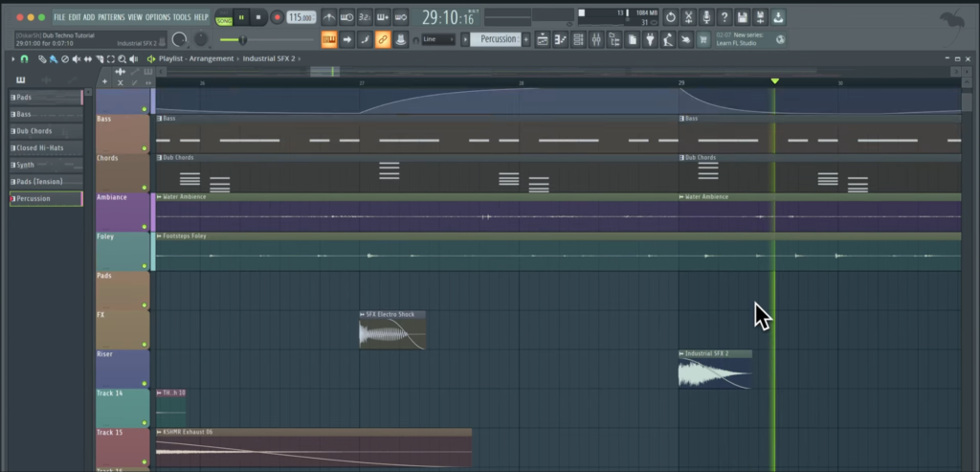Open the TOOLS menu
980x472 pixels.
[182, 17]
